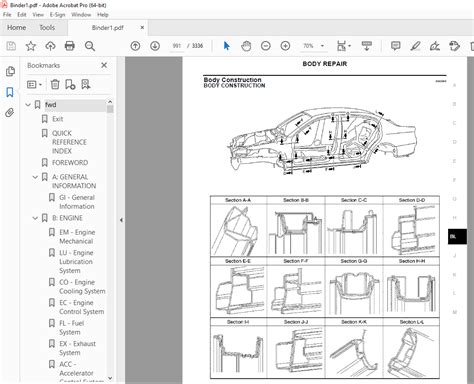Open the Attachments paperclip panel

(x=10, y=113)
